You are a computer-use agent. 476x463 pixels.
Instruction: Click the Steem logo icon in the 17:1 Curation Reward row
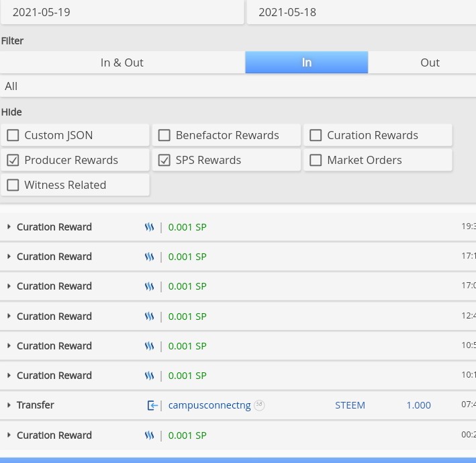pos(149,257)
